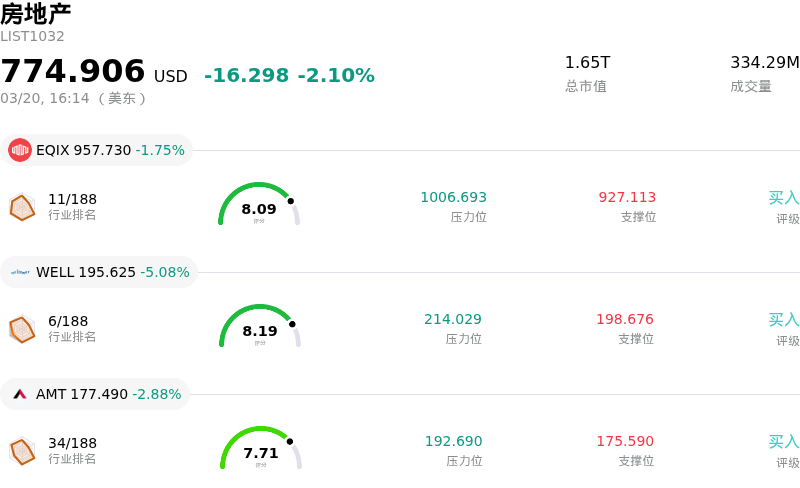Click the radar chart icon beside 34/188
Screen dimensions: 800x488
(x=22, y=451)
